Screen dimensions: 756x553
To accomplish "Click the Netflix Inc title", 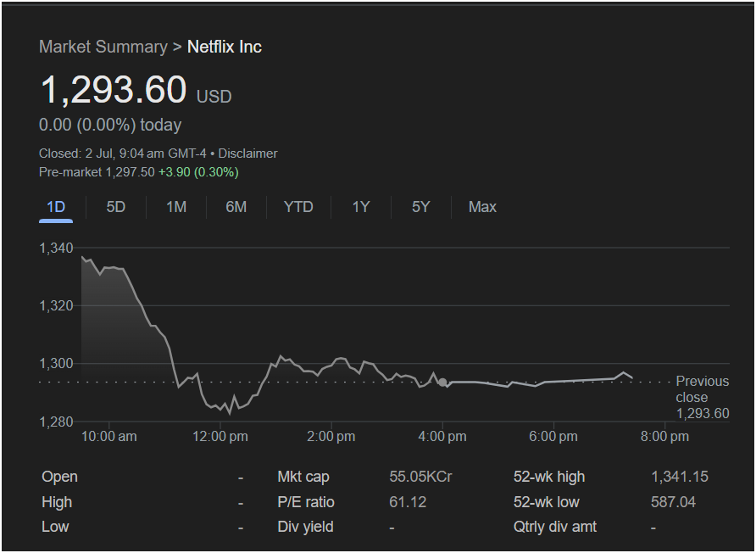I will pyautogui.click(x=225, y=47).
